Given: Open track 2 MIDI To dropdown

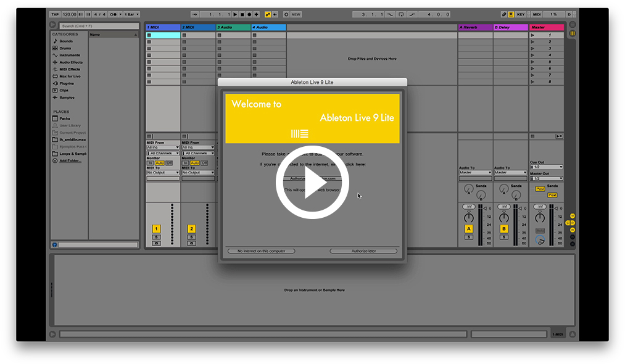Looking at the screenshot, I should (x=198, y=173).
